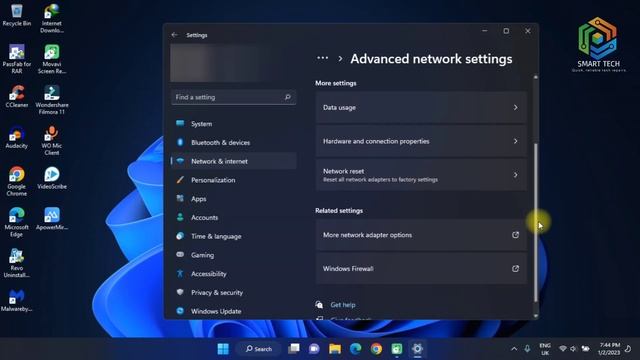Click the scrollbar down arrow in Settings
Screen dimensions: 640x360
tap(536, 316)
